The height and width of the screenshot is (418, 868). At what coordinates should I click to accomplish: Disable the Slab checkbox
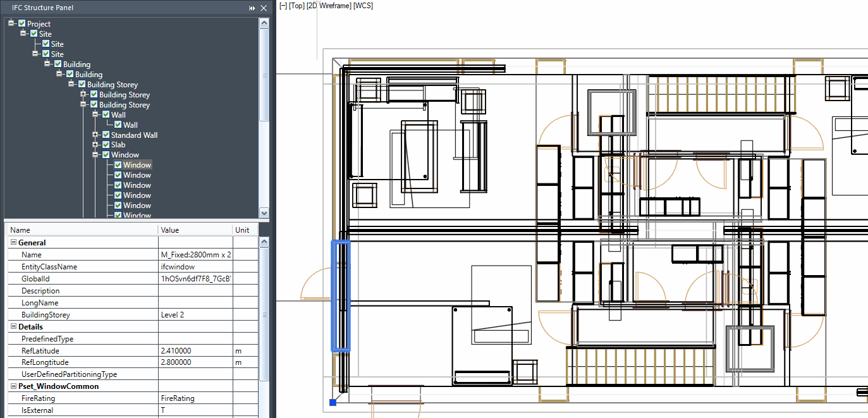106,145
